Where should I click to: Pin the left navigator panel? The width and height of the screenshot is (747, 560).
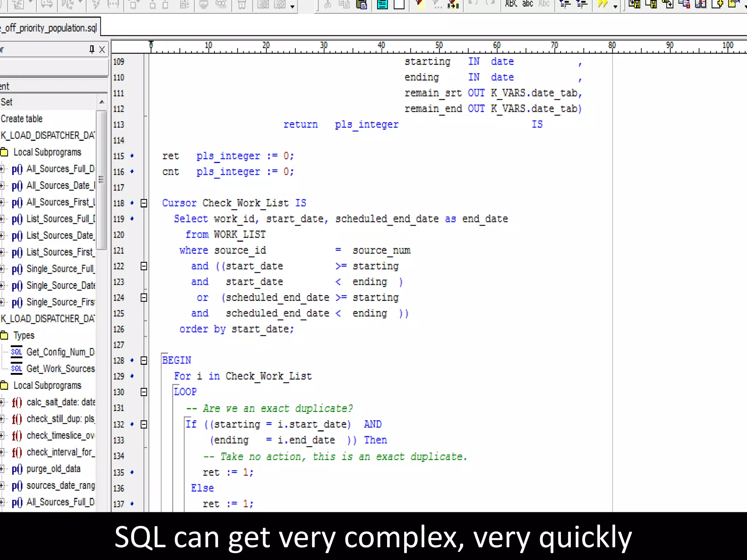point(92,49)
